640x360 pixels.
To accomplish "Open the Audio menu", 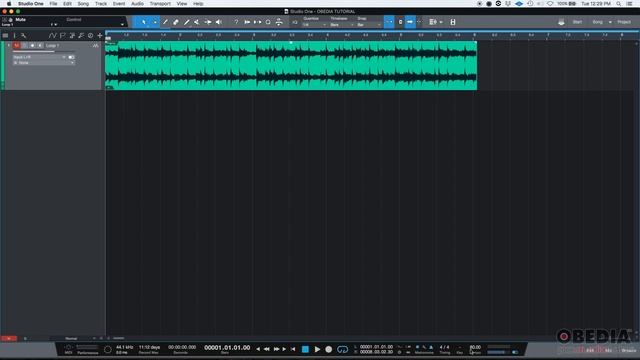I will point(137,4).
